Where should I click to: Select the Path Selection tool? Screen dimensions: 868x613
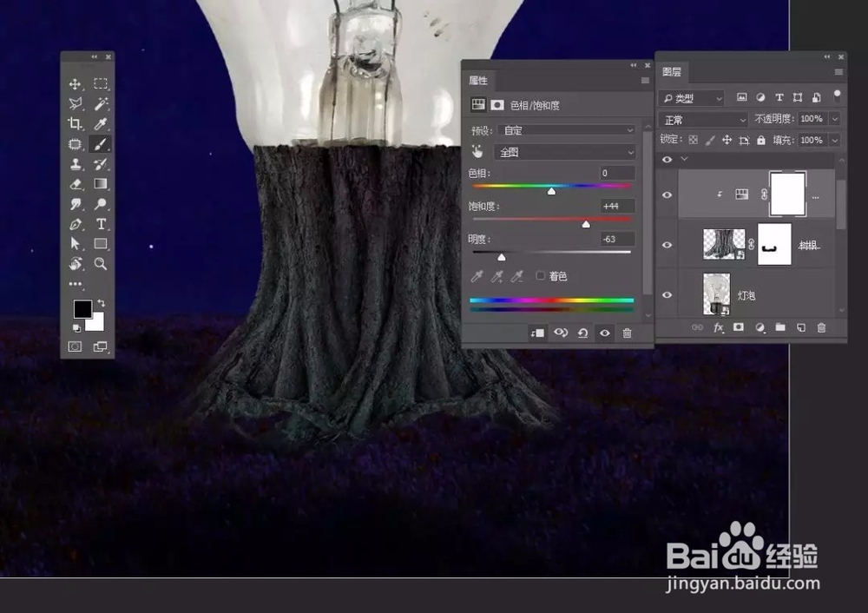click(76, 244)
